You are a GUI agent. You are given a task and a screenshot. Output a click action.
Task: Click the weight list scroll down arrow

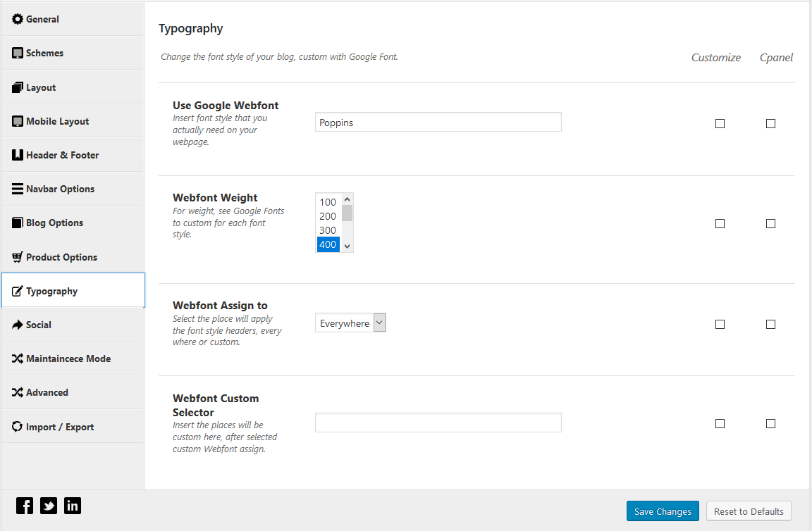coord(347,246)
